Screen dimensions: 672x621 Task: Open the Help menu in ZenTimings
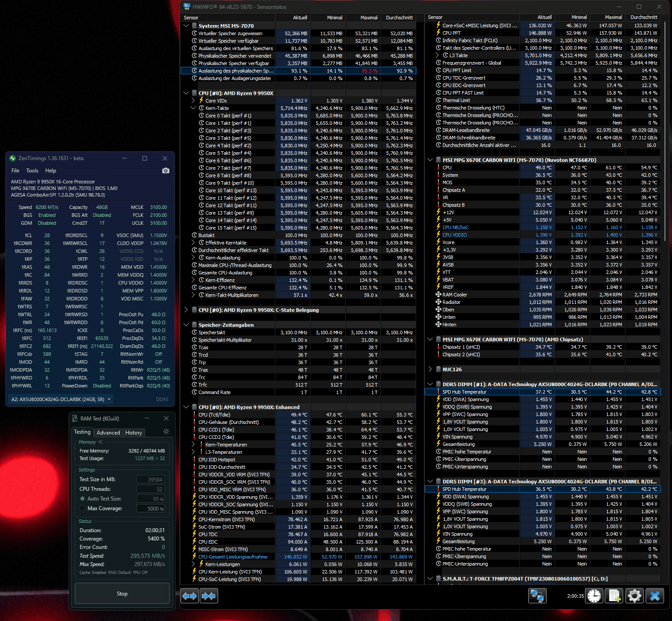(51, 171)
